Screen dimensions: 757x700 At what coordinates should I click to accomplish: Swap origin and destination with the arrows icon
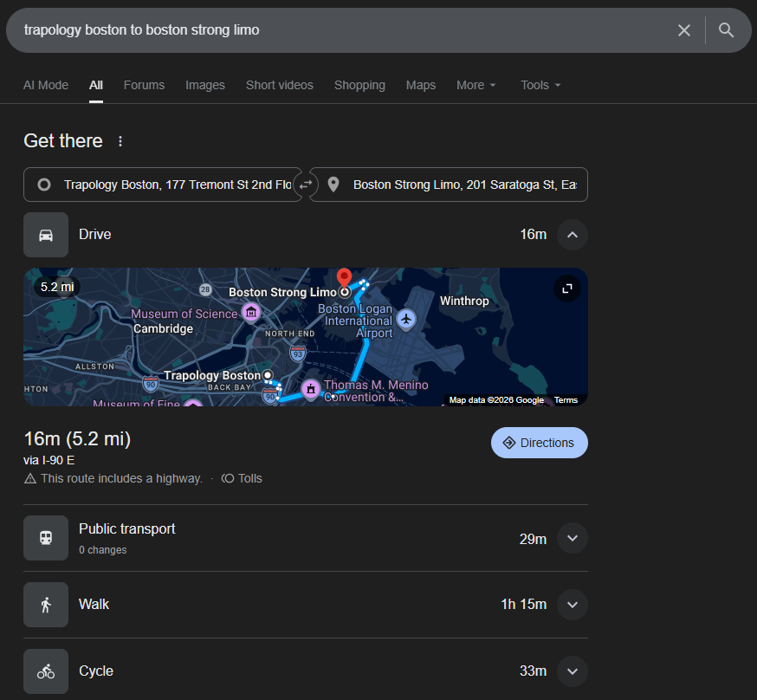[x=305, y=185]
